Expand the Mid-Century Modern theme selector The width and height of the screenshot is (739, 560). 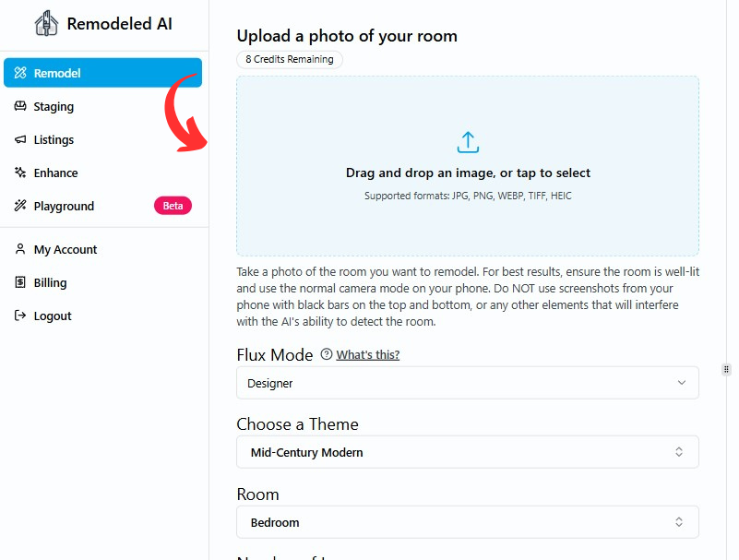[x=467, y=452]
